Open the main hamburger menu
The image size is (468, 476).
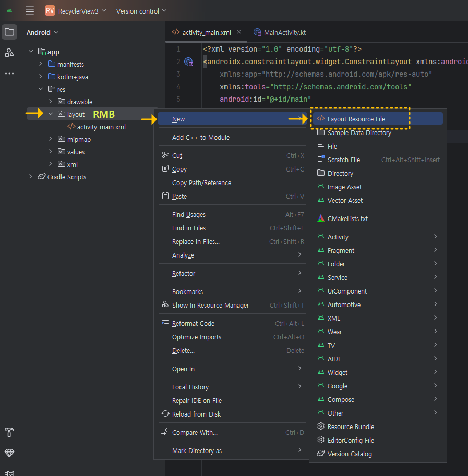point(29,10)
